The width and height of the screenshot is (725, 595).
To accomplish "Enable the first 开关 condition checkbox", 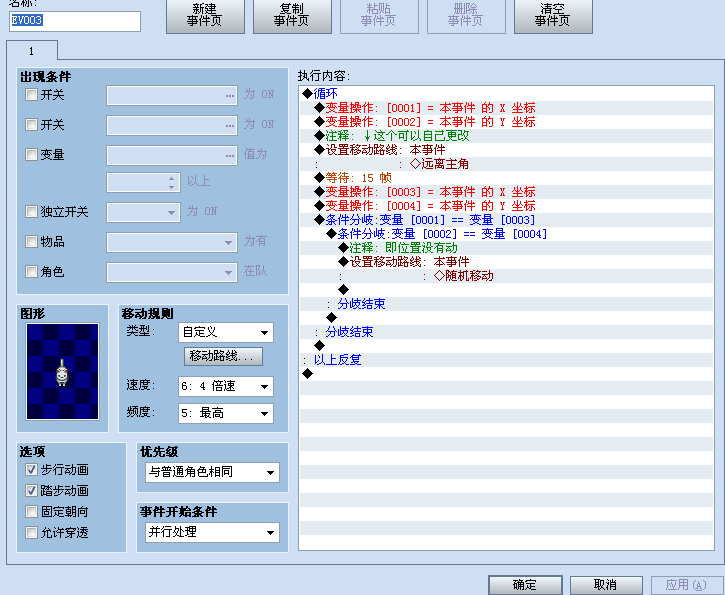I will coord(31,95).
